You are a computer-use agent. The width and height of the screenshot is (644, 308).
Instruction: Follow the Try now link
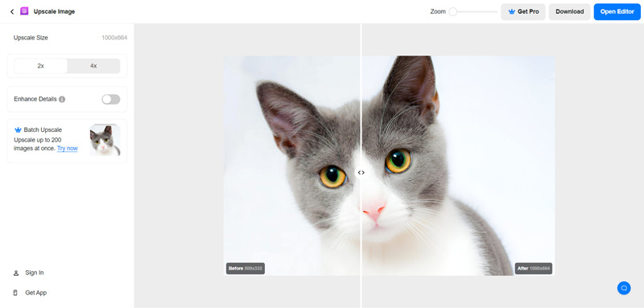68,149
